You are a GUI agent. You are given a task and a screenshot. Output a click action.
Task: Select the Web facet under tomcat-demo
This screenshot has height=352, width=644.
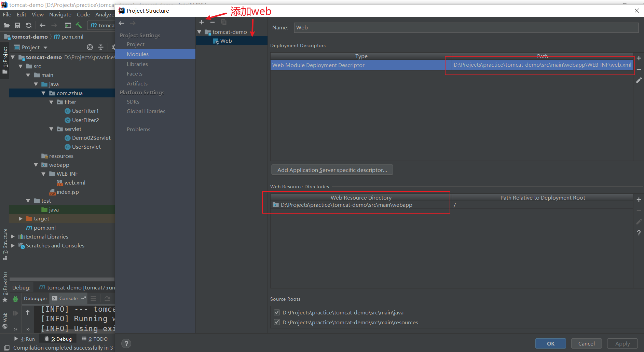pos(226,41)
